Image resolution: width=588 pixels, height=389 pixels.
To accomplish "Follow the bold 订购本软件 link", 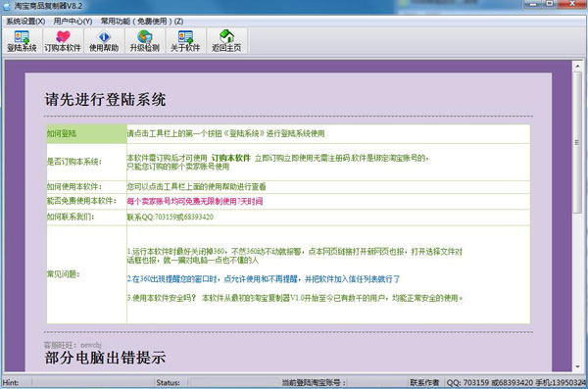I will (231, 158).
